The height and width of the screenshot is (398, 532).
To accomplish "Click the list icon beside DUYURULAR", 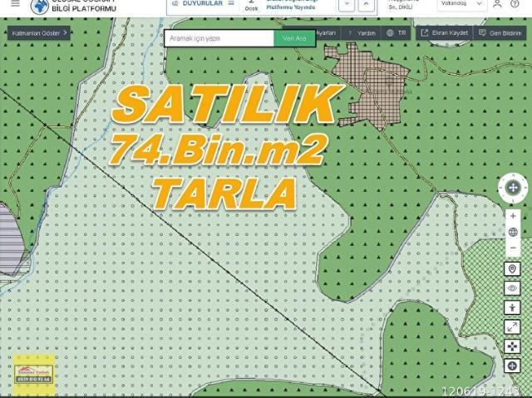I will point(231,3).
